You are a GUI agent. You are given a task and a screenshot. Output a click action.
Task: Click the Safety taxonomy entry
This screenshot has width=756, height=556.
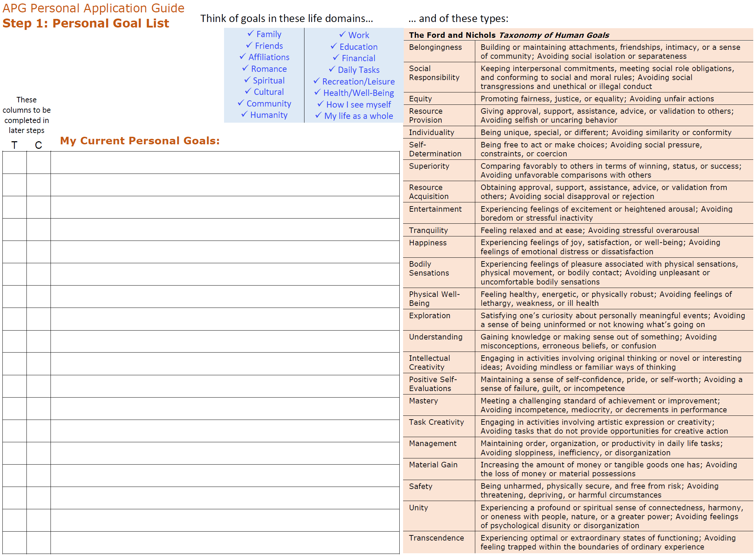[x=421, y=486]
